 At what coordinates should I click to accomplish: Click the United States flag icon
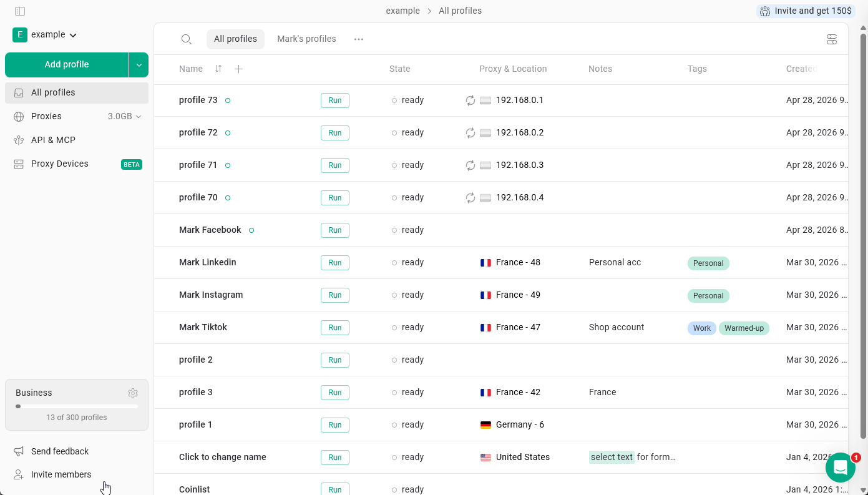[485, 458]
